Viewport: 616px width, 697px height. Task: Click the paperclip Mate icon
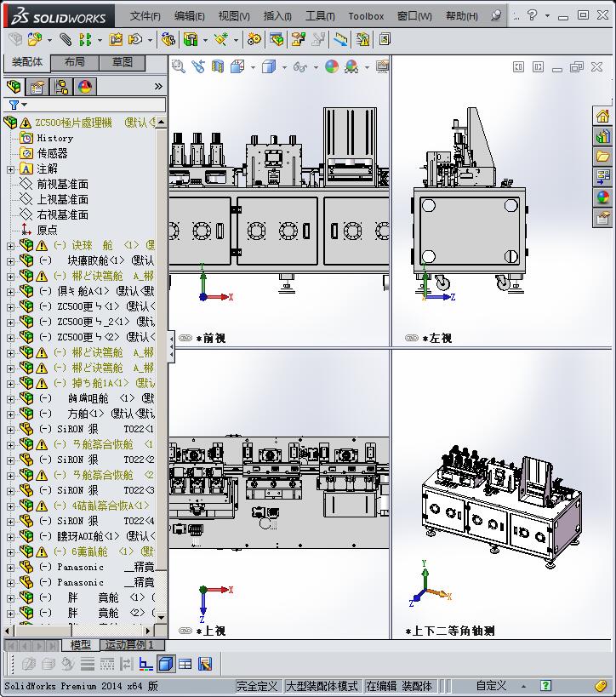tap(66, 39)
